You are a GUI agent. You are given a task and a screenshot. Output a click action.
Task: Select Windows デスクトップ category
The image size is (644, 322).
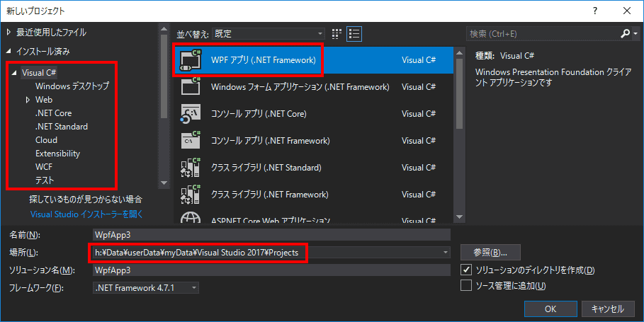click(72, 86)
